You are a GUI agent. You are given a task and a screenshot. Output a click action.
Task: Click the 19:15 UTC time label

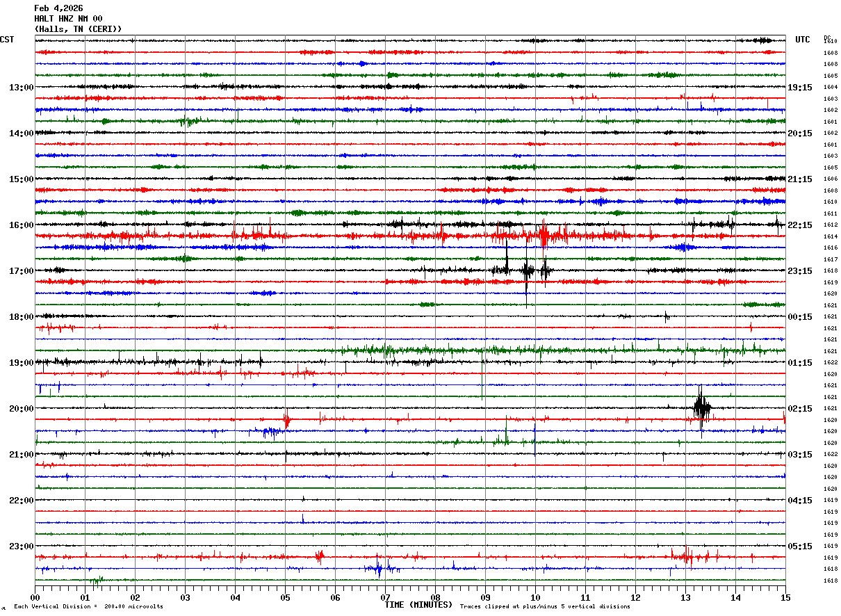[800, 88]
